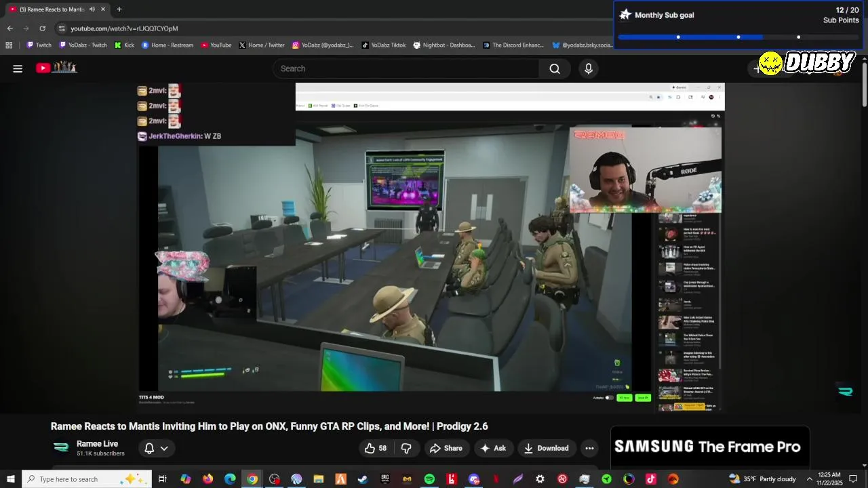Click the 51.1K subscribers text
This screenshot has height=488, width=868.
[x=100, y=453]
